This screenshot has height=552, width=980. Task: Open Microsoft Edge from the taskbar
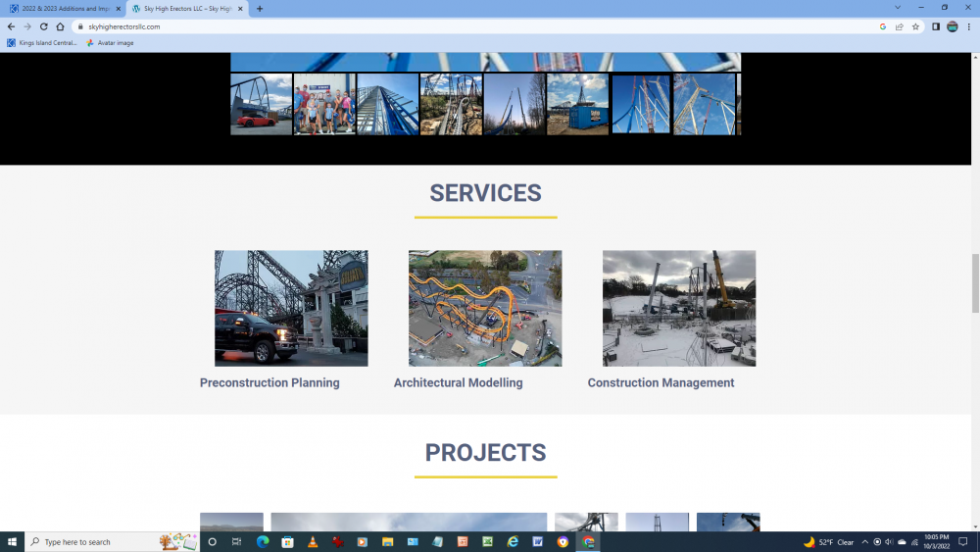[x=263, y=542]
